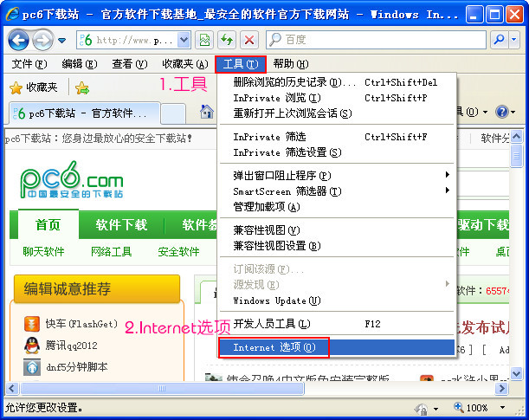Expand SmartScreen 筛选器(T) submenu

tap(337, 191)
